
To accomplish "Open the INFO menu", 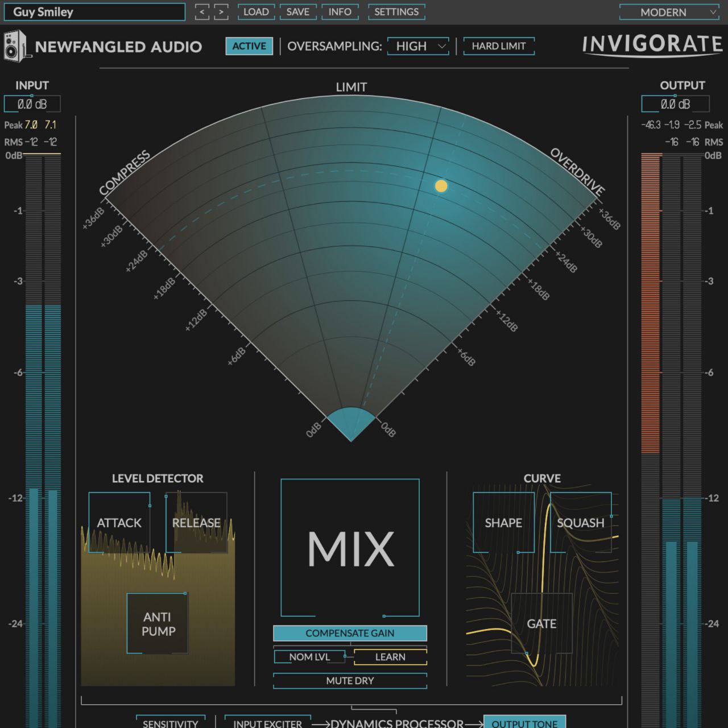I will [x=340, y=12].
